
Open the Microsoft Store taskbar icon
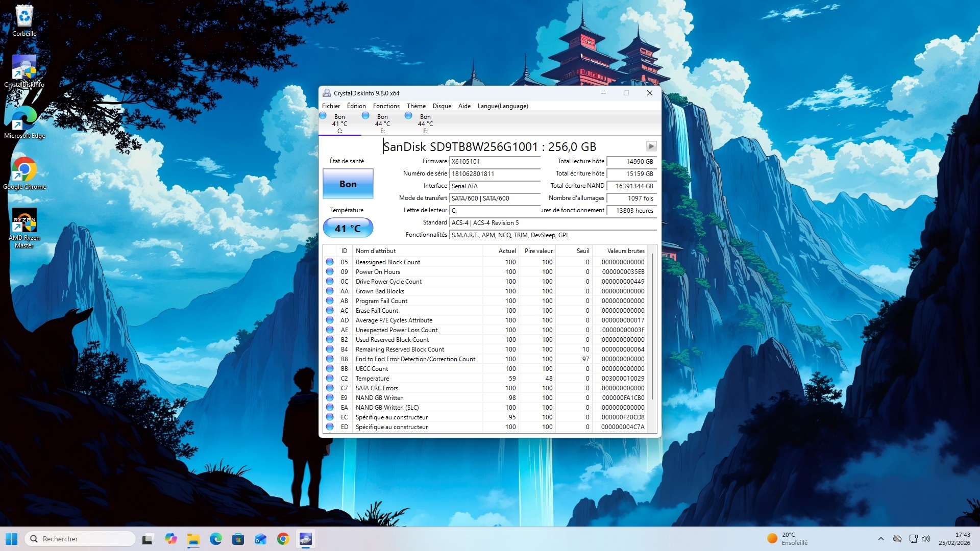tap(238, 539)
